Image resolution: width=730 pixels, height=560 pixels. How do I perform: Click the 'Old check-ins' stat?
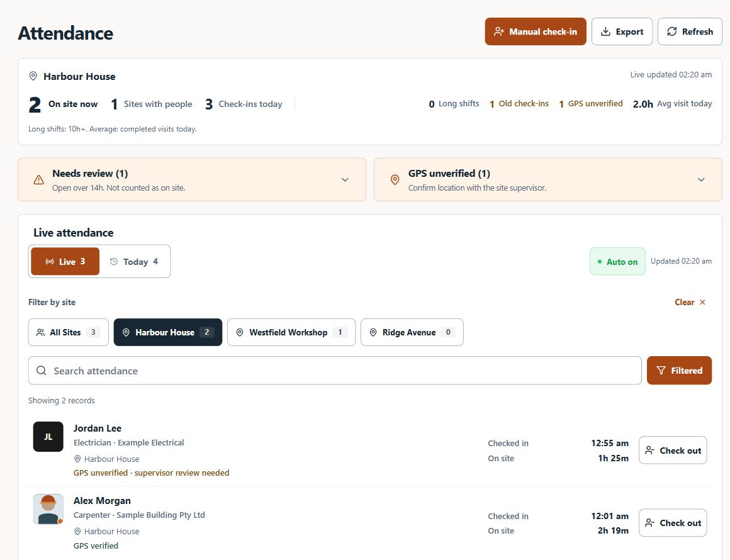(519, 104)
